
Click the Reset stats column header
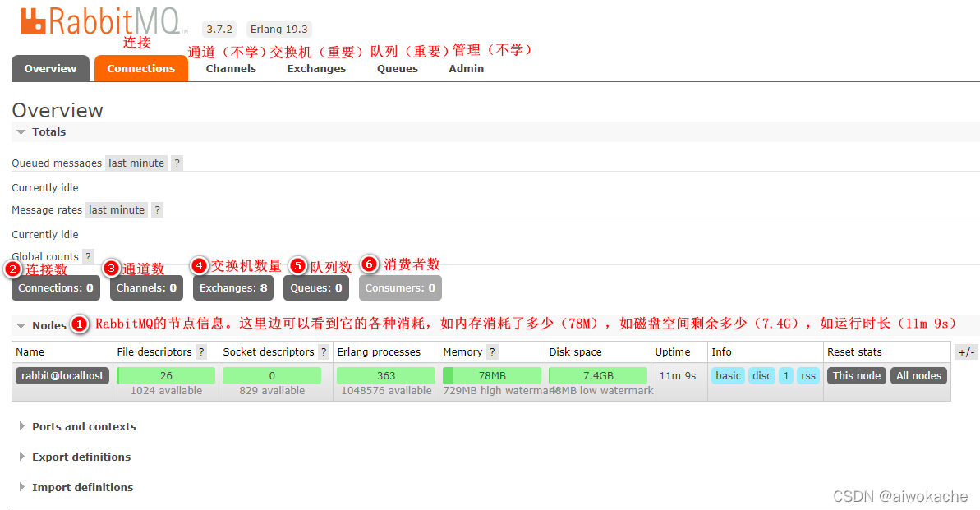pyautogui.click(x=854, y=351)
